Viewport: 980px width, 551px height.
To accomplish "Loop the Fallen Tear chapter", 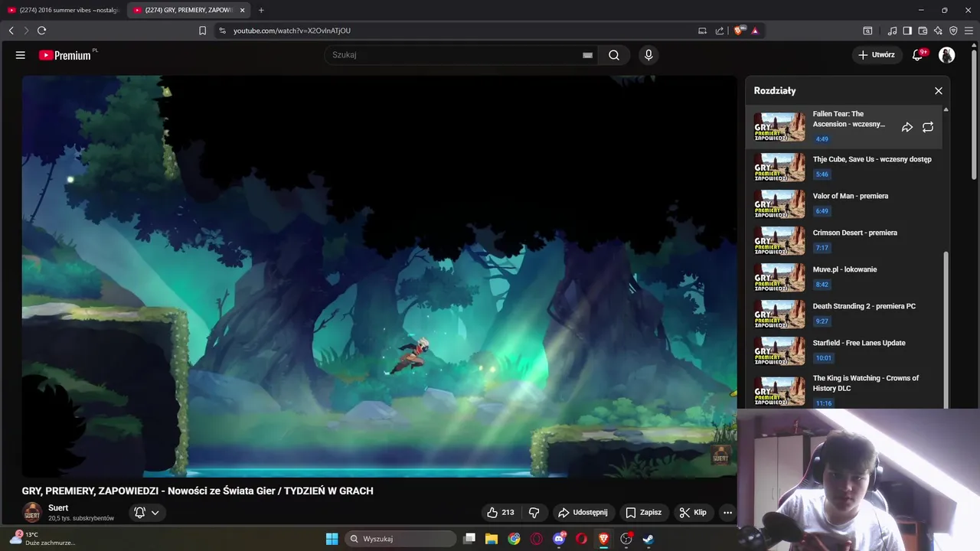I will [x=928, y=127].
